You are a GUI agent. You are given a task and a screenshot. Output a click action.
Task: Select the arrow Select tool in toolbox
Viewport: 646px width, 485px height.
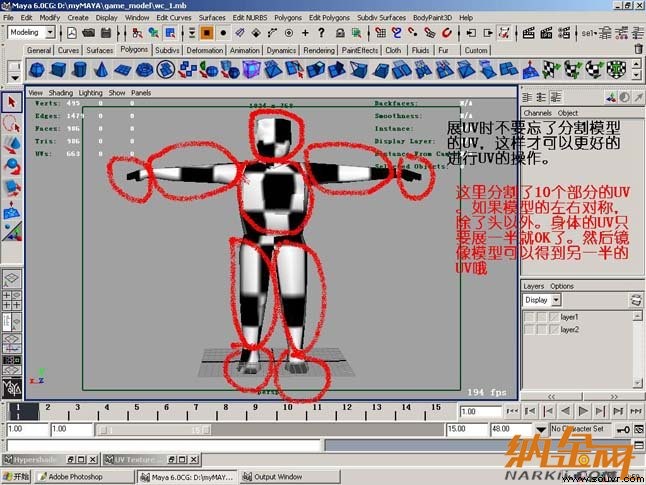[x=12, y=102]
